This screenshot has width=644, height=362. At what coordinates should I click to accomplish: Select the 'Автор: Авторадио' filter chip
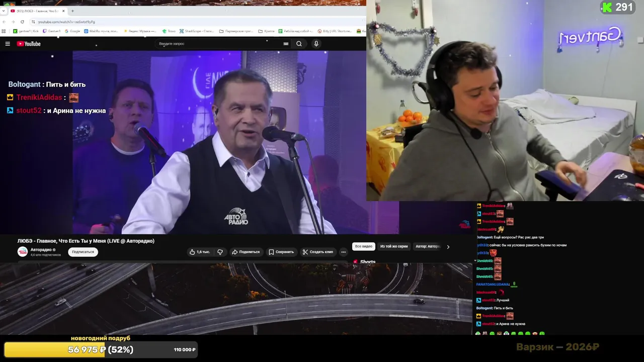coord(428,246)
